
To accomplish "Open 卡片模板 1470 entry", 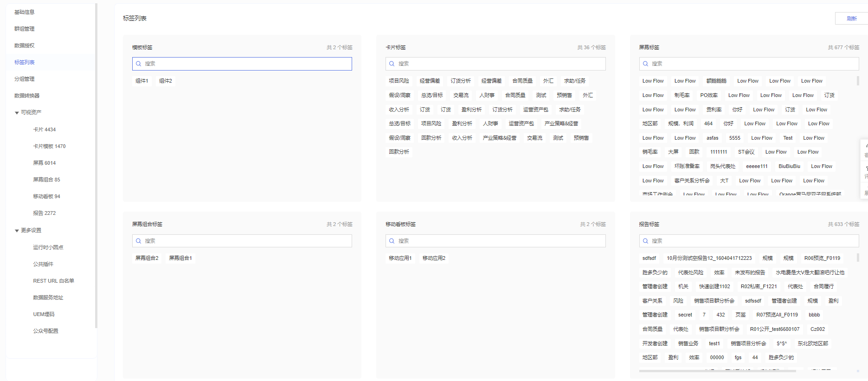I will pos(49,146).
